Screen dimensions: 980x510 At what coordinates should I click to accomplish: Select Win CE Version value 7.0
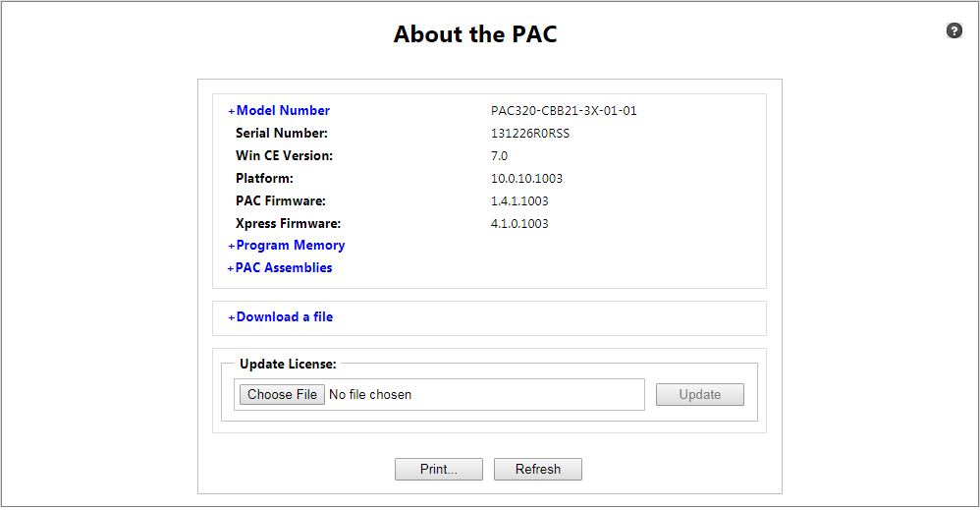pyautogui.click(x=500, y=156)
